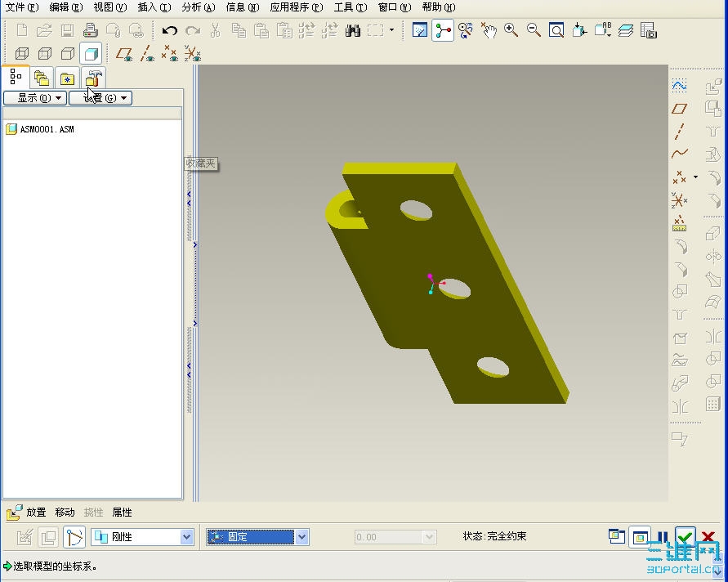
Task: Click the Datum Point tool icon
Action: coord(679,177)
